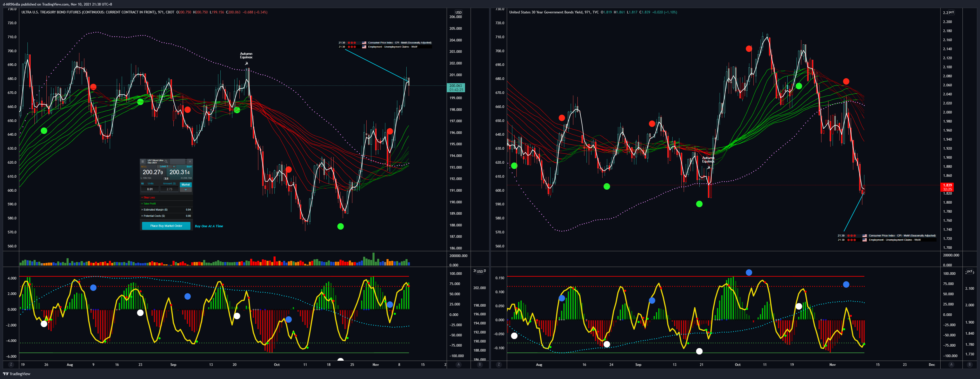Click the USD label on left indicator axis
The width and height of the screenshot is (980, 379).
480,271
